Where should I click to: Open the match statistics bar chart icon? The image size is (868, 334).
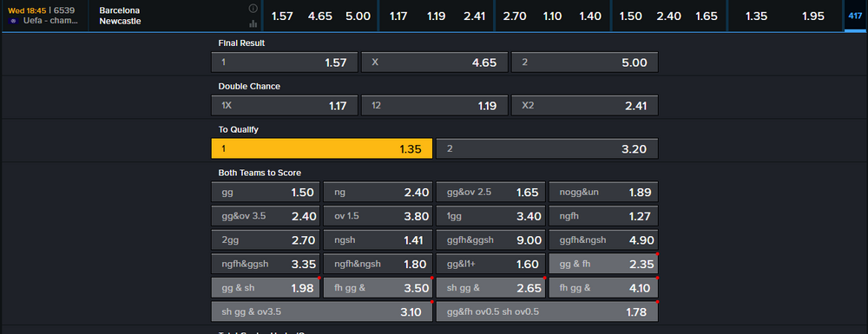[x=253, y=23]
